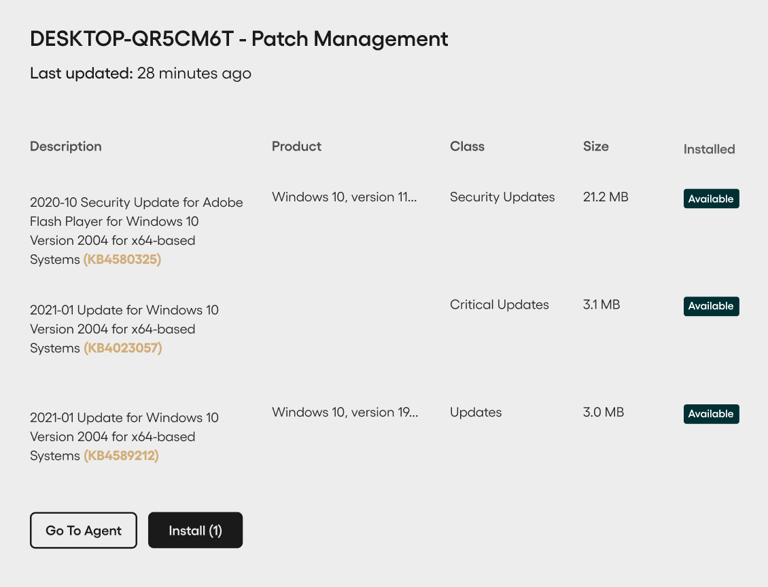This screenshot has height=587, width=768.
Task: Click the Critical Updates class cell
Action: (499, 305)
